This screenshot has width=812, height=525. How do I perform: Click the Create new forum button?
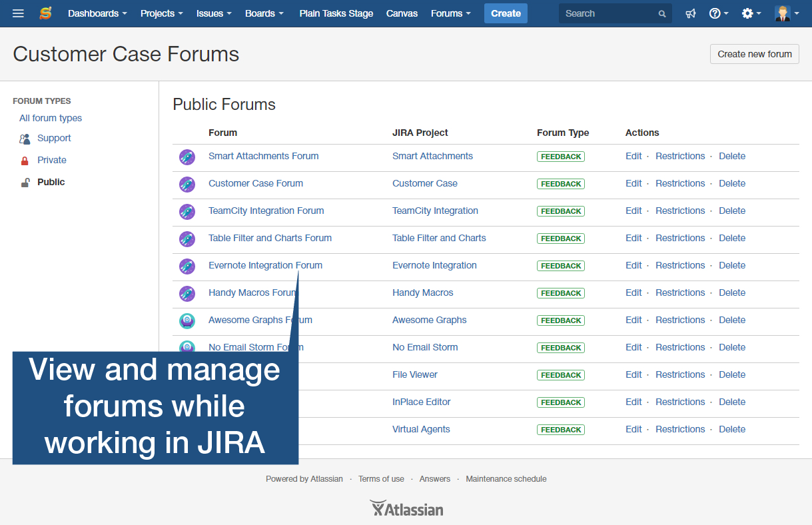(x=755, y=54)
